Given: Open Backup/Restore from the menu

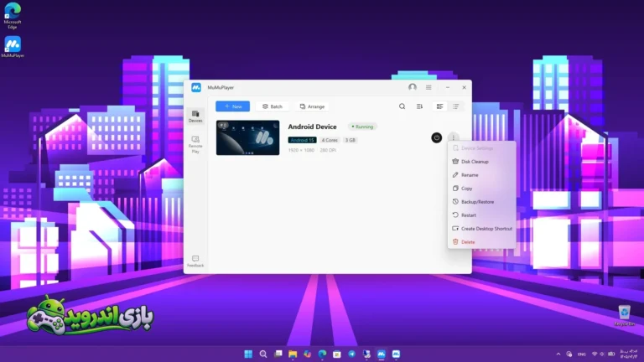Looking at the screenshot, I should tap(482, 202).
